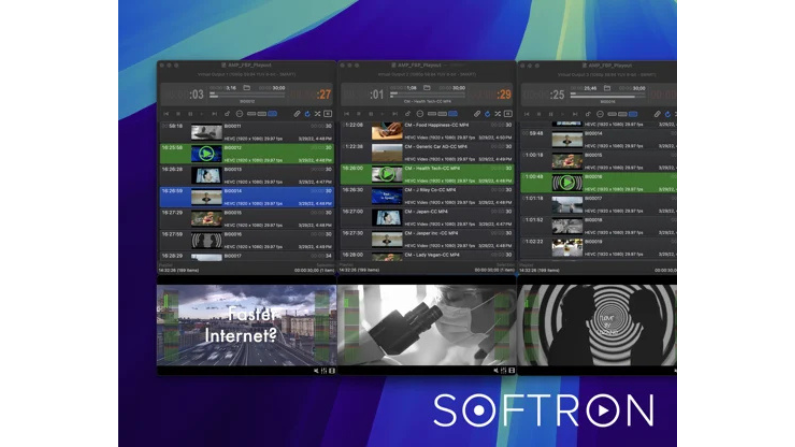Skip to previous clip in middle playlist window

point(346,114)
